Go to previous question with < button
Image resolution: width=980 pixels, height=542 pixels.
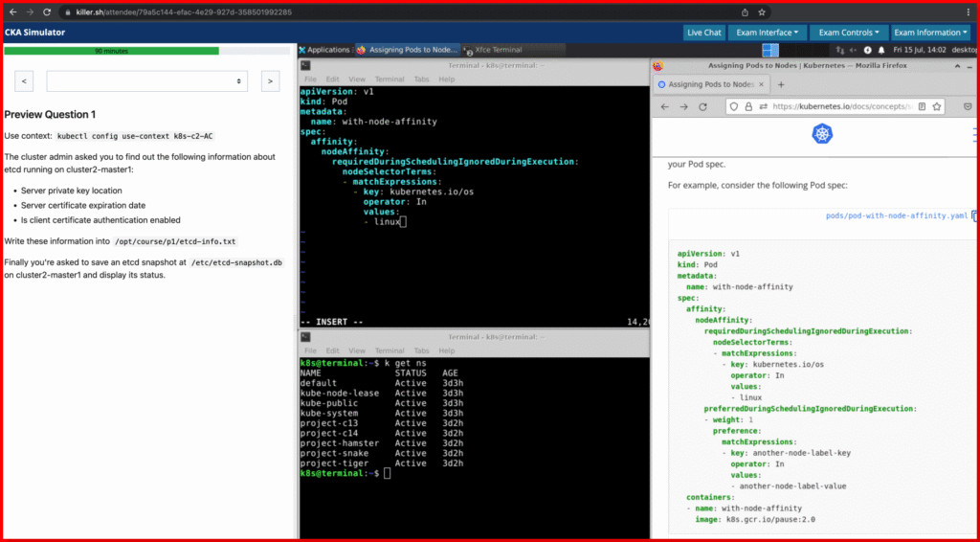pos(24,81)
